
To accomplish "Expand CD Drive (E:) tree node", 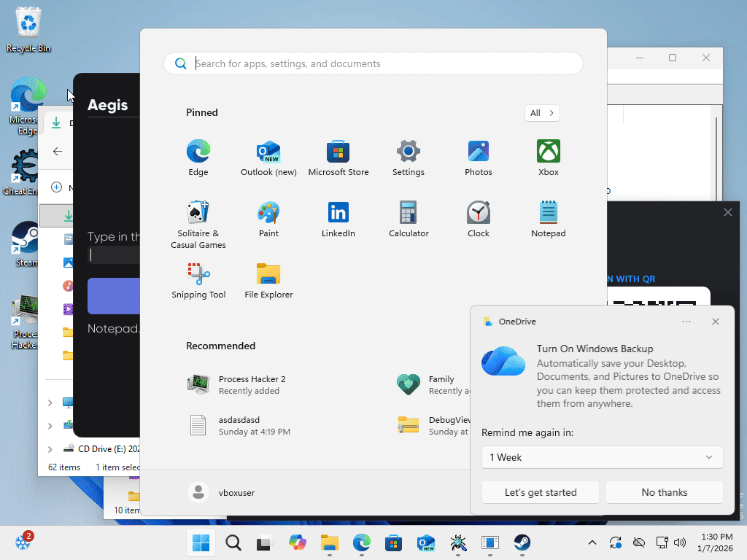I will coord(50,449).
